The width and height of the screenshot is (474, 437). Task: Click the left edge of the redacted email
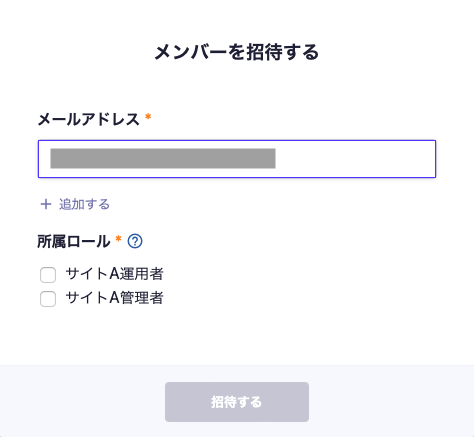(x=52, y=158)
